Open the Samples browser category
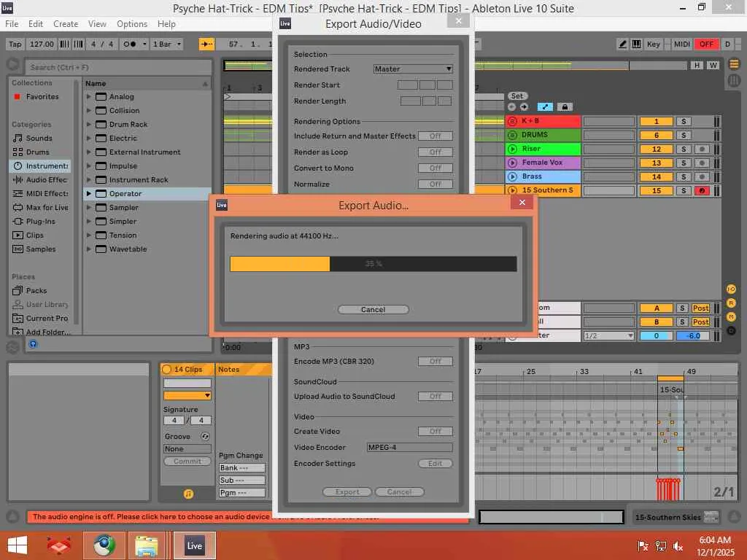Image resolution: width=747 pixels, height=560 pixels. point(41,249)
